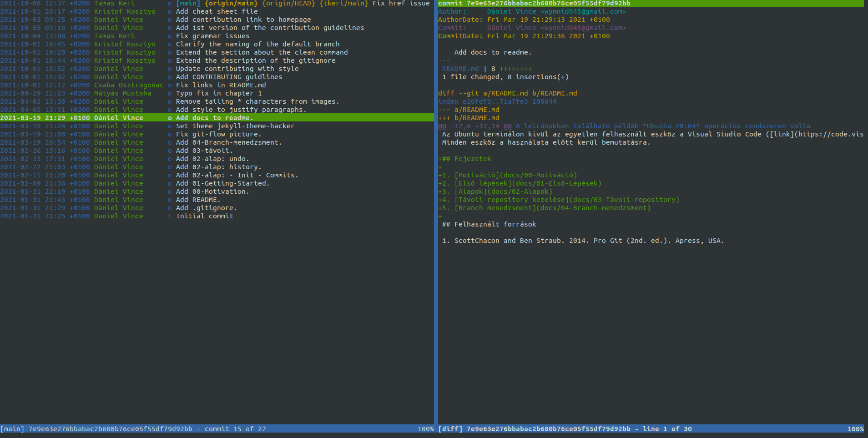The image size is (868, 438).
Task: Select the 'Add 04-Branch-menedzsment.' commit
Action: click(x=228, y=142)
